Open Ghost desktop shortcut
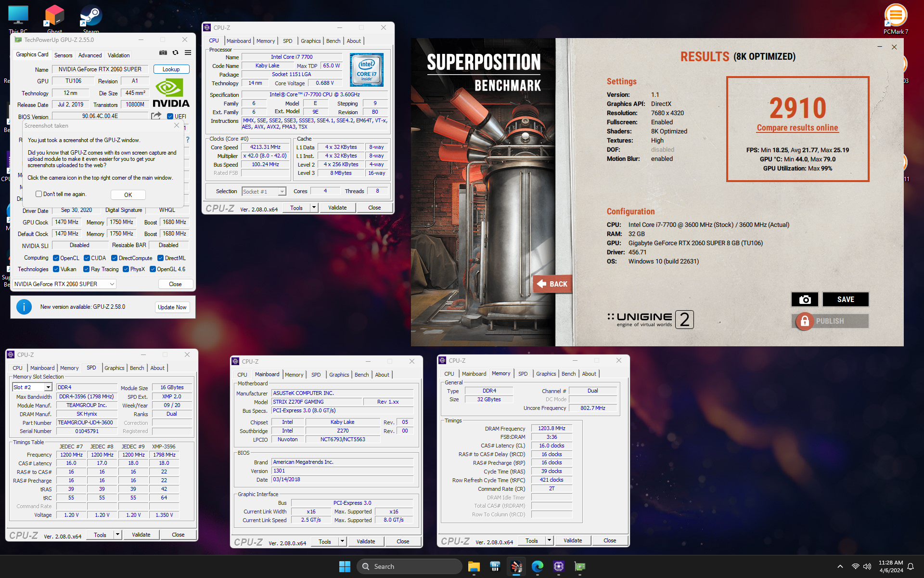 54,19
